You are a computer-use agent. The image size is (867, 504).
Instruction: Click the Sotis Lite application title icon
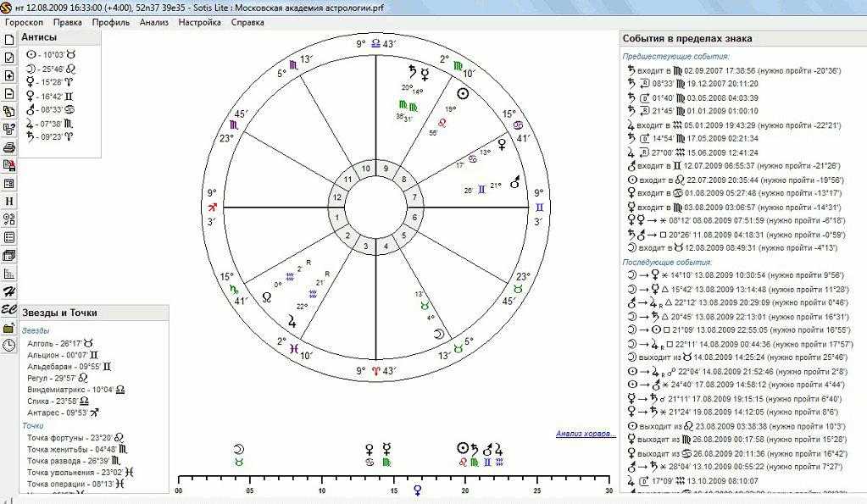pos(6,8)
